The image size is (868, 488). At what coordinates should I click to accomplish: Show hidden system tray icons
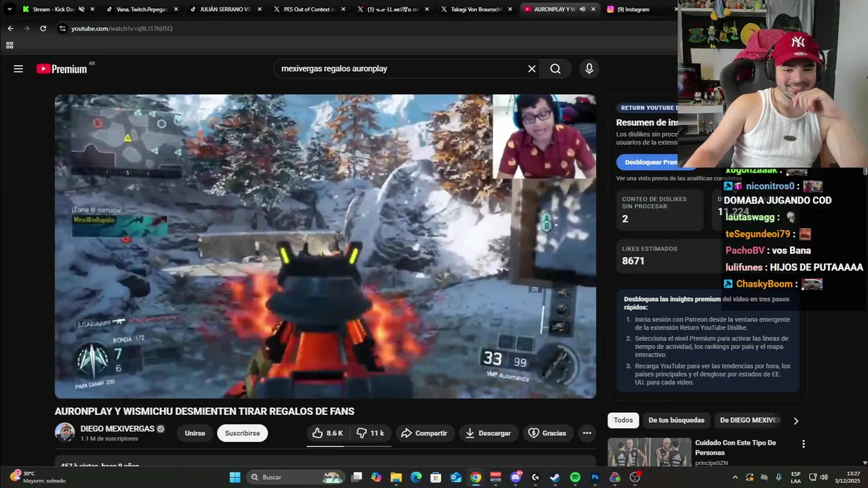tap(734, 477)
